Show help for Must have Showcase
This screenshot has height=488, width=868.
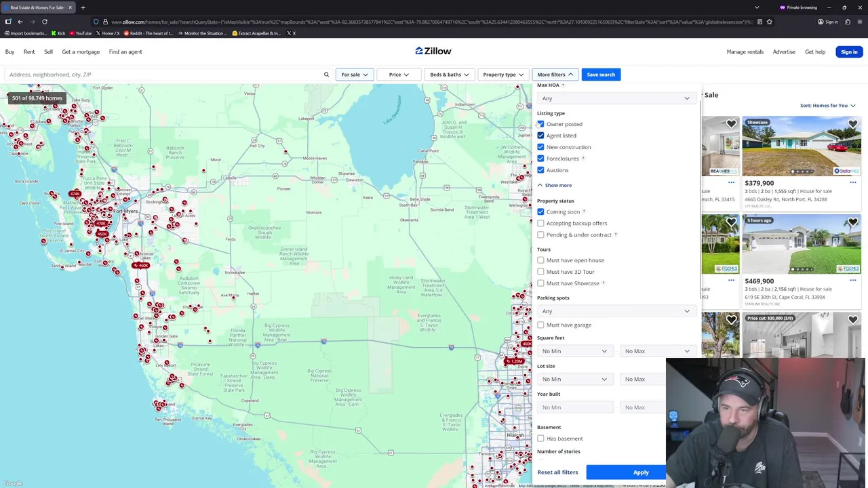pyautogui.click(x=604, y=283)
